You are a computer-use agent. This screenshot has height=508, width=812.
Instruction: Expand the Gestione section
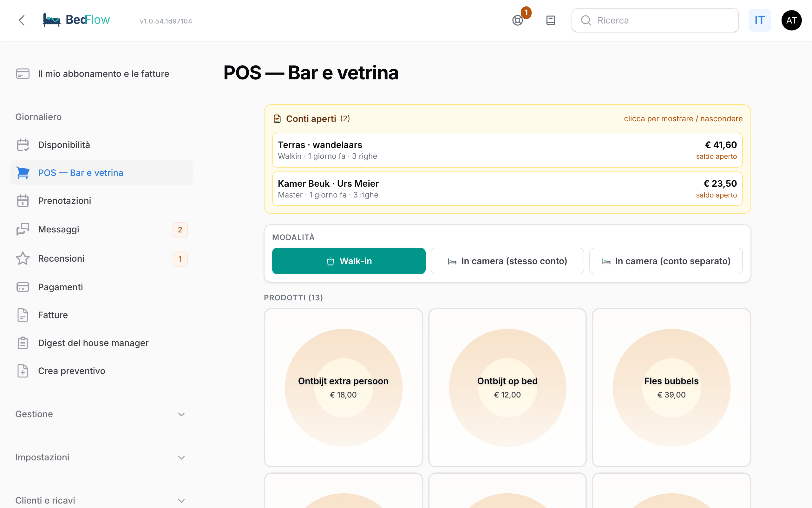pyautogui.click(x=101, y=414)
